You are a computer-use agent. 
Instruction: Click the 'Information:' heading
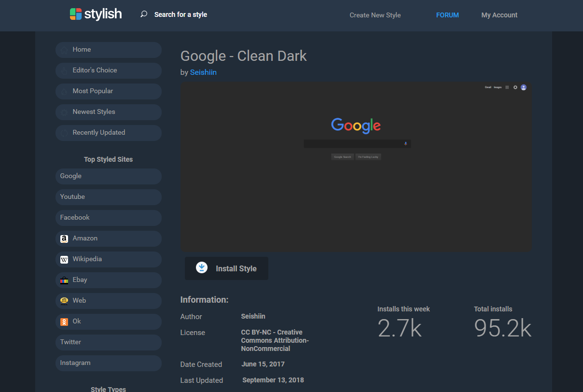point(205,300)
